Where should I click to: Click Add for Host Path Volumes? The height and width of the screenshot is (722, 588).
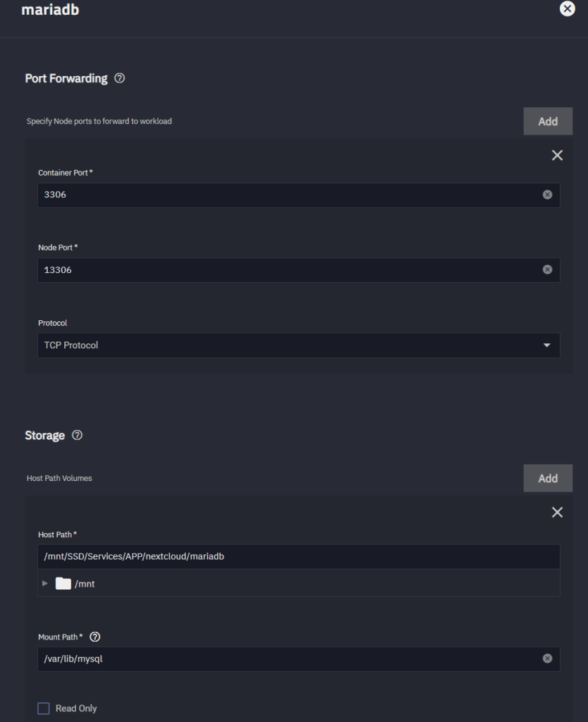548,478
